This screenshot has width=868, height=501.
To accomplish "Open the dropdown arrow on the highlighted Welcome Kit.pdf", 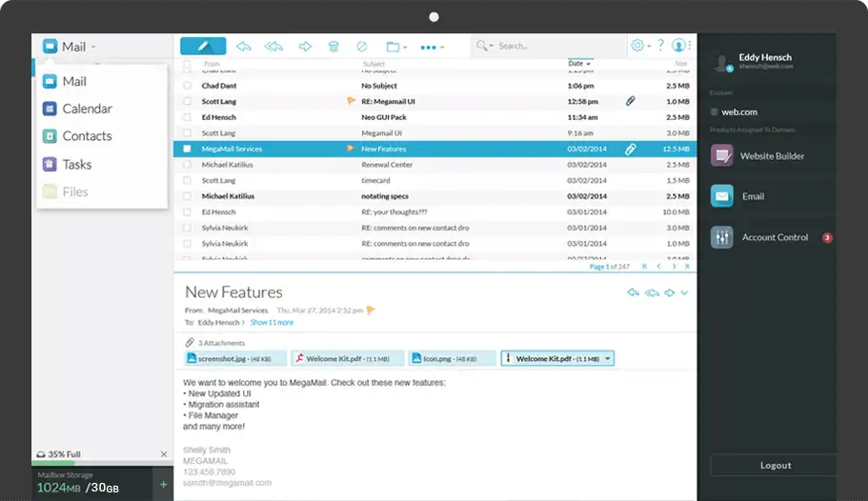I will tap(608, 359).
